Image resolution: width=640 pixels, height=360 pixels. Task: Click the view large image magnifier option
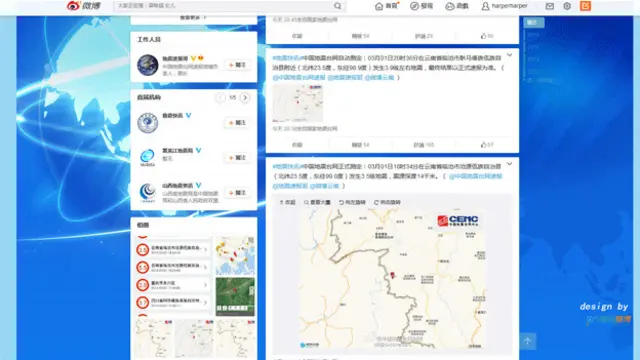coord(317,202)
